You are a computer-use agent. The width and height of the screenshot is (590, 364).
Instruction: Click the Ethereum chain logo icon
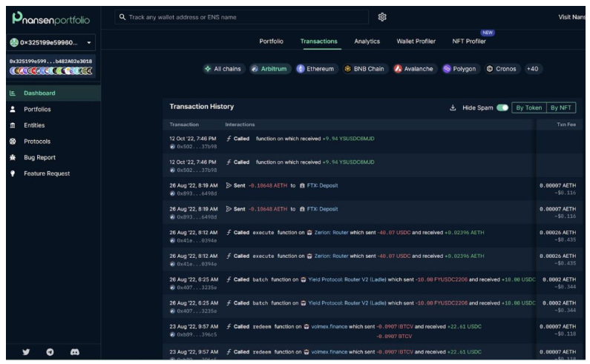(301, 69)
